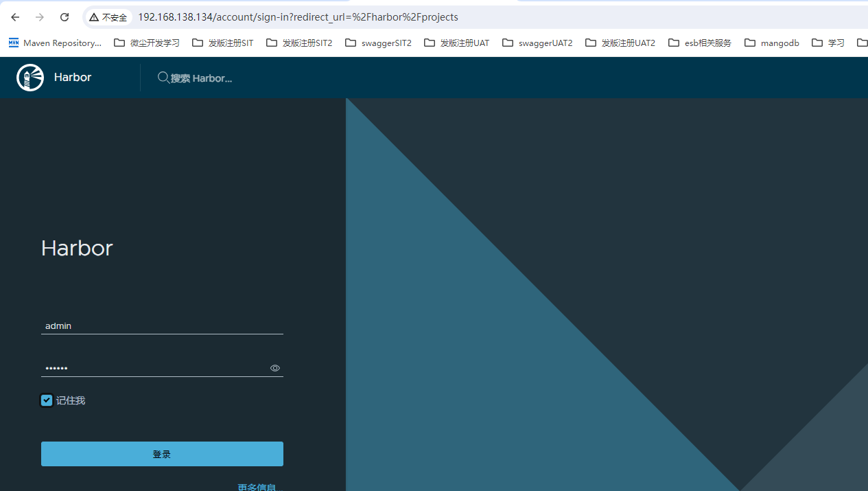Screen dimensions: 868x491
Task: Focus the admin username field
Action: tap(162, 326)
